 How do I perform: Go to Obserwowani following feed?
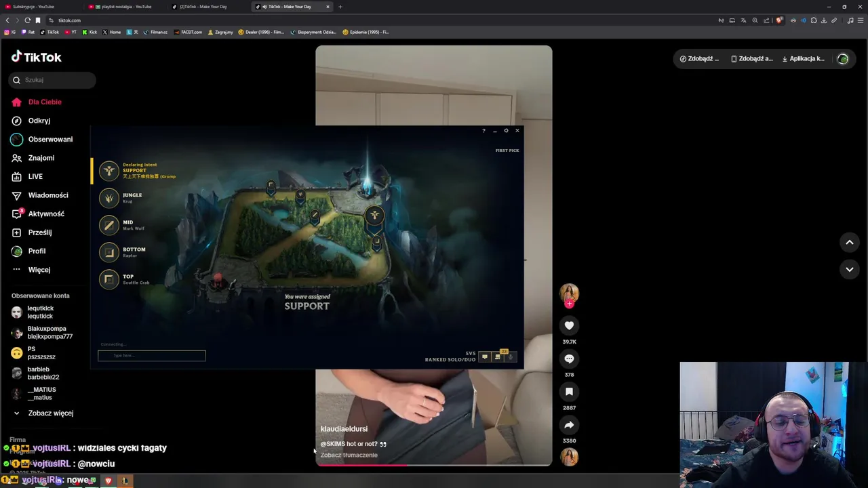point(42,139)
